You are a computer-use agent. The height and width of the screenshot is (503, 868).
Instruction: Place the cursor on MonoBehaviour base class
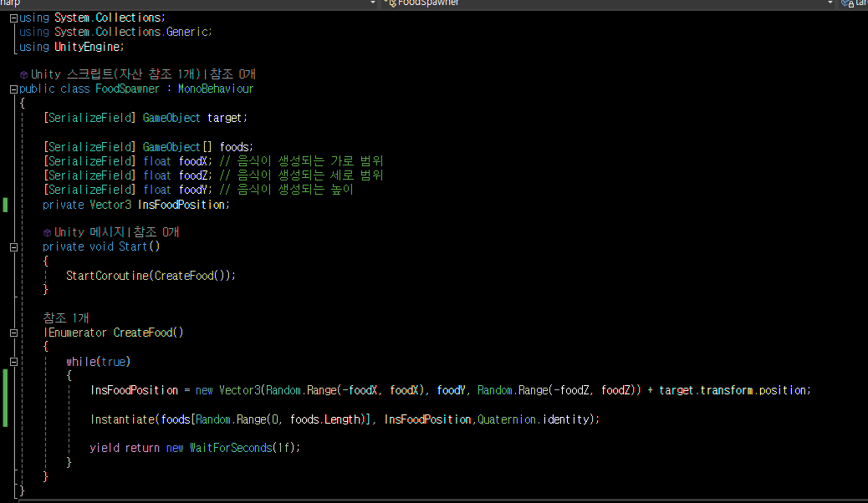pos(216,89)
